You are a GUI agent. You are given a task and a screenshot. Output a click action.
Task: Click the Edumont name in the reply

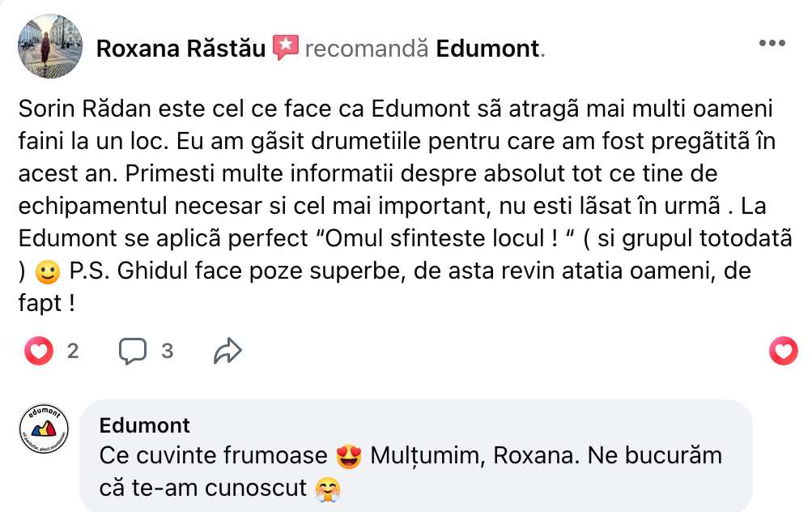(145, 425)
